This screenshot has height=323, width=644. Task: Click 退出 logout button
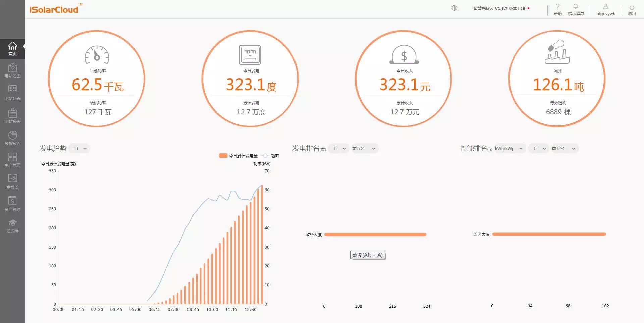pyautogui.click(x=632, y=10)
